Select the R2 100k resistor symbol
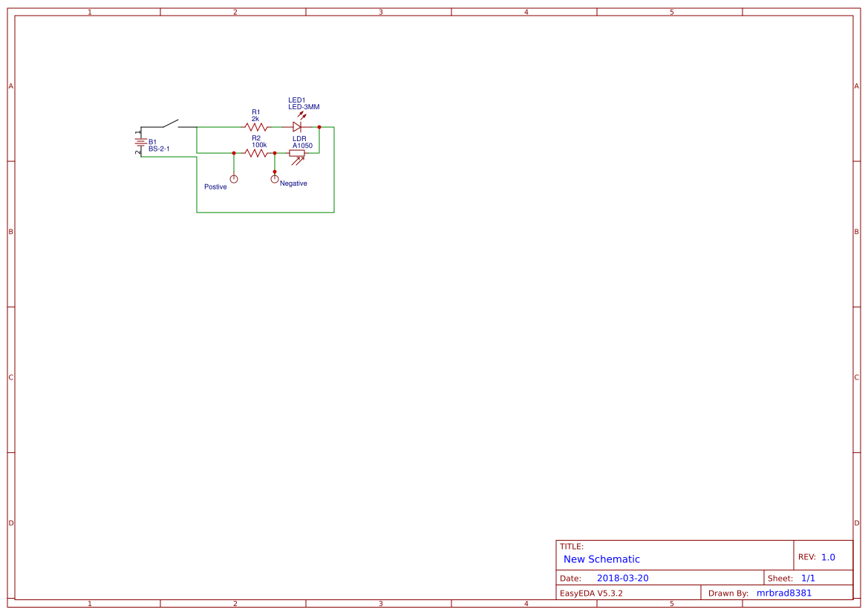 coord(255,153)
